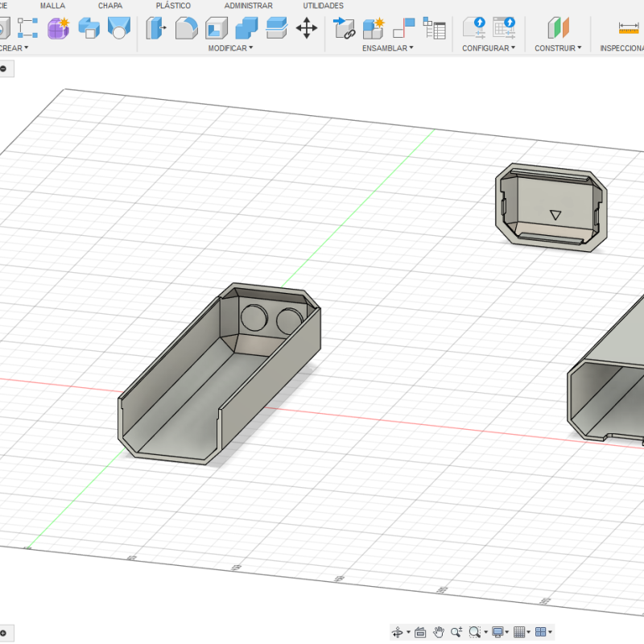Open the UTILIDADES tab
The height and width of the screenshot is (644, 644).
pos(323,5)
